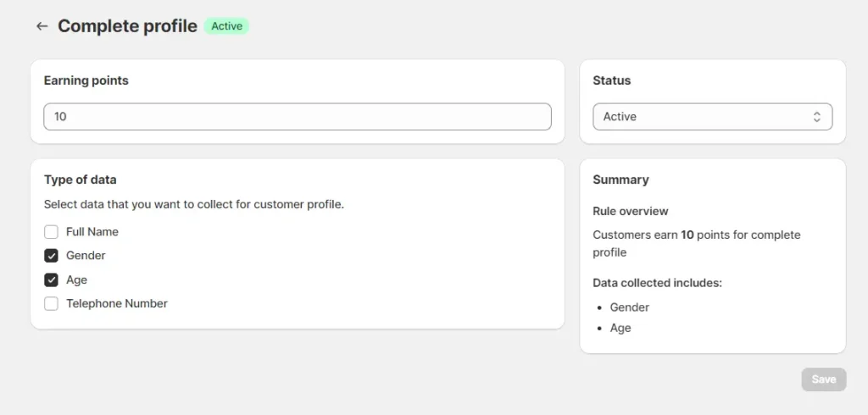This screenshot has height=415, width=868.
Task: Click the Full Name checkbox label
Action: click(x=92, y=232)
